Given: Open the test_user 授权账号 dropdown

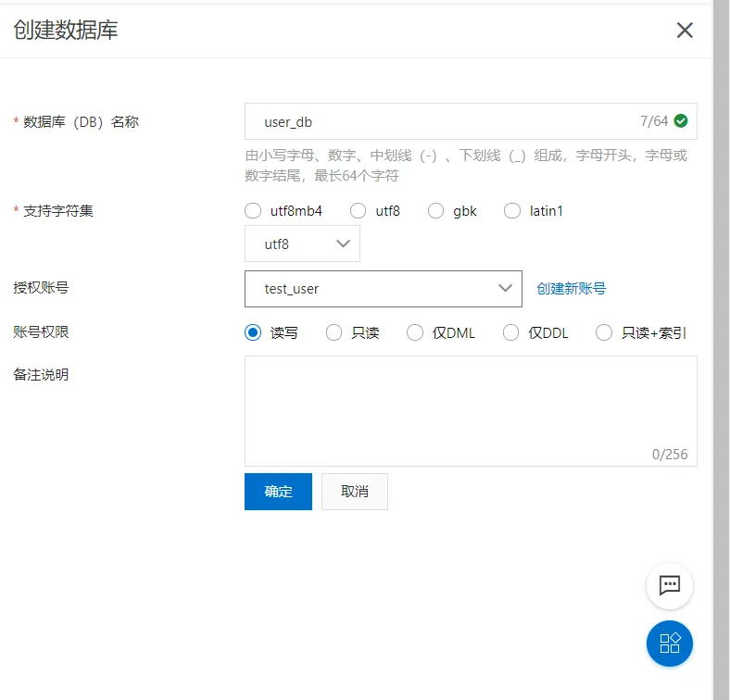Looking at the screenshot, I should tap(384, 289).
